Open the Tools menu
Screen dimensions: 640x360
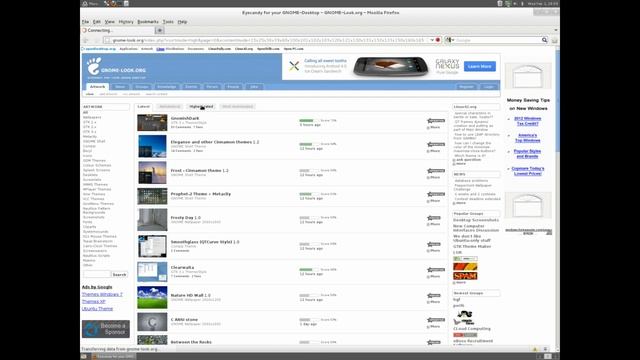168,22
